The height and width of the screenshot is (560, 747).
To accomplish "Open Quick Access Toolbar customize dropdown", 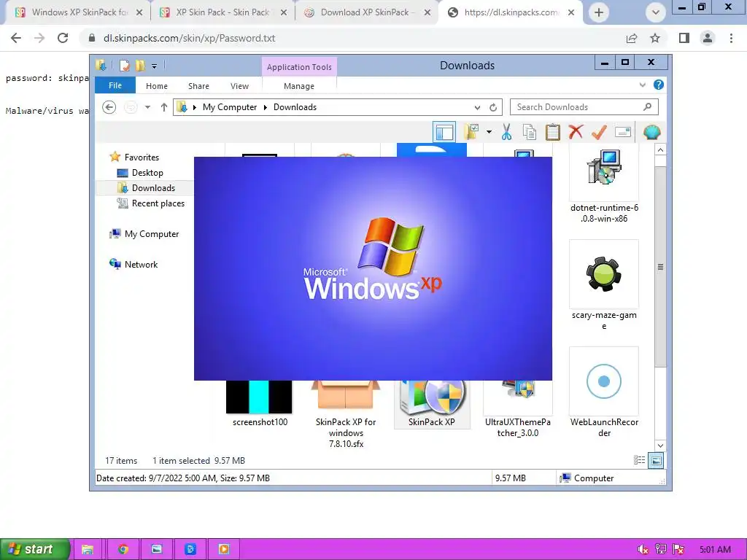I will point(154,66).
